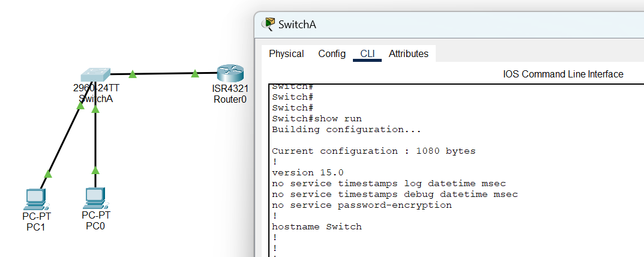Switch to the Config tab

[332, 54]
